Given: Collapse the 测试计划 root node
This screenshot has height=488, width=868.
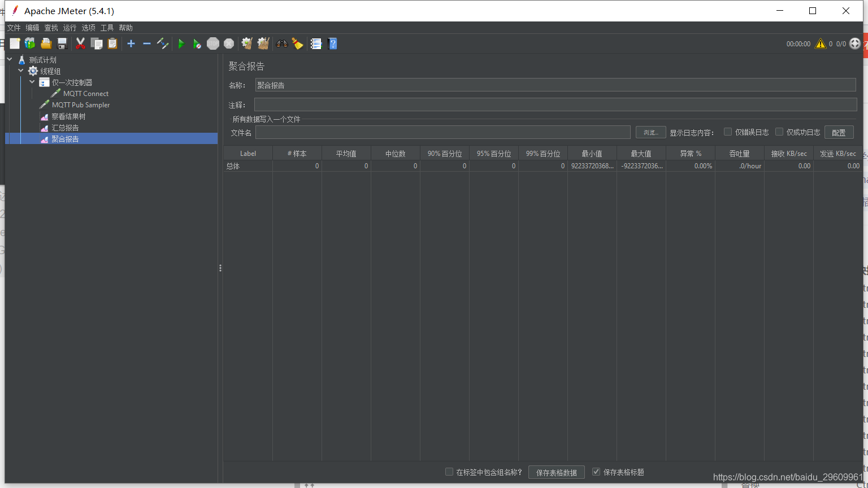Looking at the screenshot, I should (9, 59).
